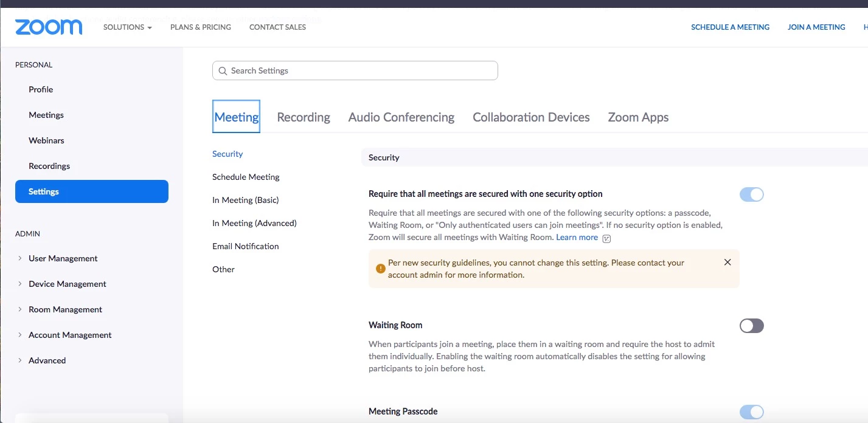Screen dimensions: 868x423
Task: Open the Collaboration Devices tab
Action: pyautogui.click(x=531, y=117)
